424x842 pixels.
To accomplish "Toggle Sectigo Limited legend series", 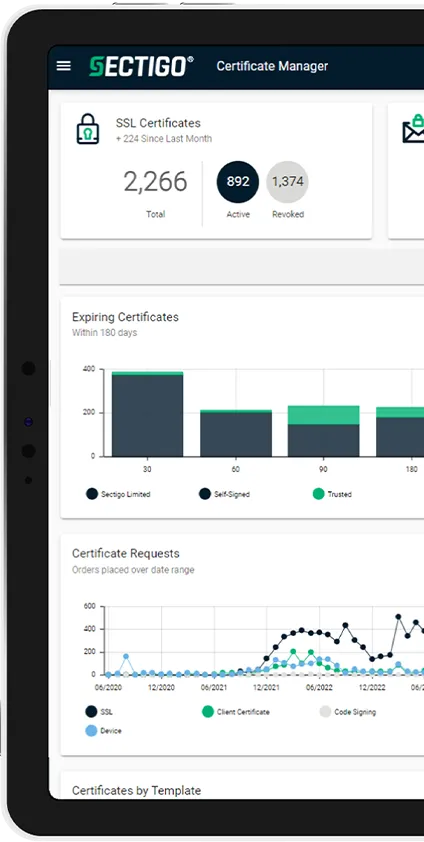I will click(119, 494).
